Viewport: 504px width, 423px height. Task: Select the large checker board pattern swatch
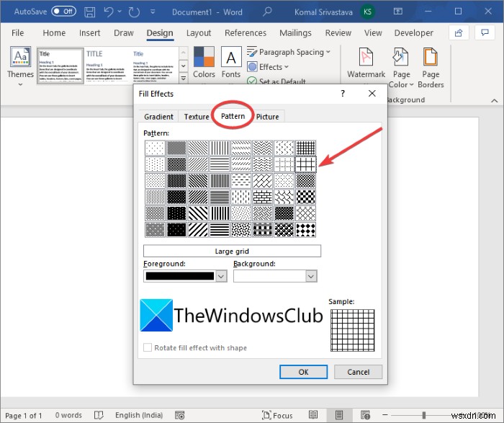[305, 197]
